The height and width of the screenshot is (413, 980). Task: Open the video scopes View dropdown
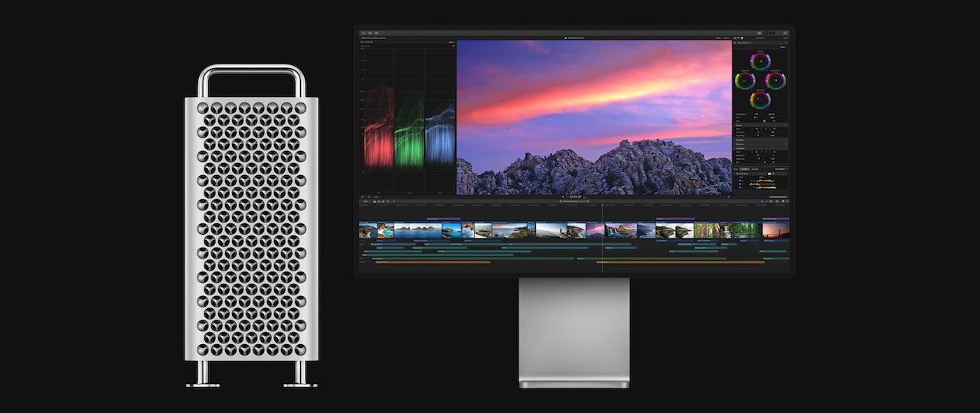pos(452,42)
